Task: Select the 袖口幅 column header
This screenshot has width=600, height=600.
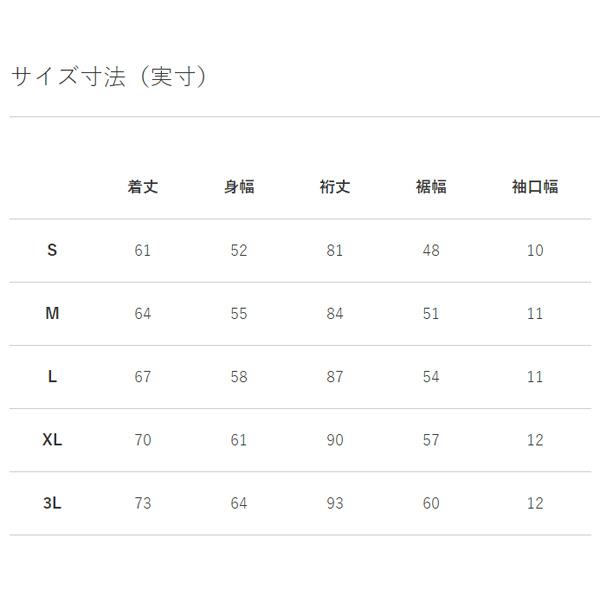Action: click(x=535, y=187)
